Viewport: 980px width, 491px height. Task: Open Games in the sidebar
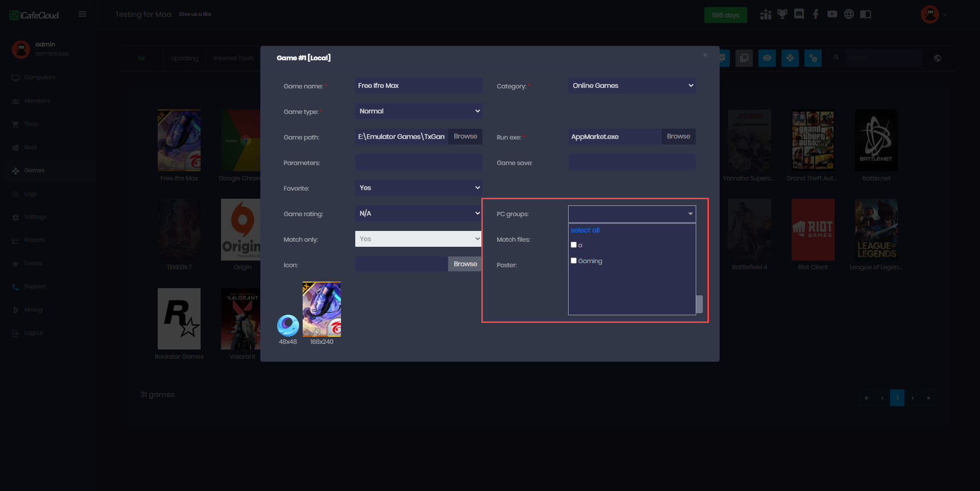[x=34, y=171]
